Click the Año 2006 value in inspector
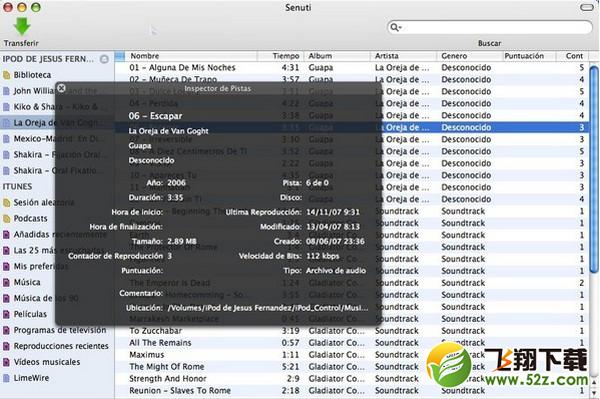 point(176,183)
